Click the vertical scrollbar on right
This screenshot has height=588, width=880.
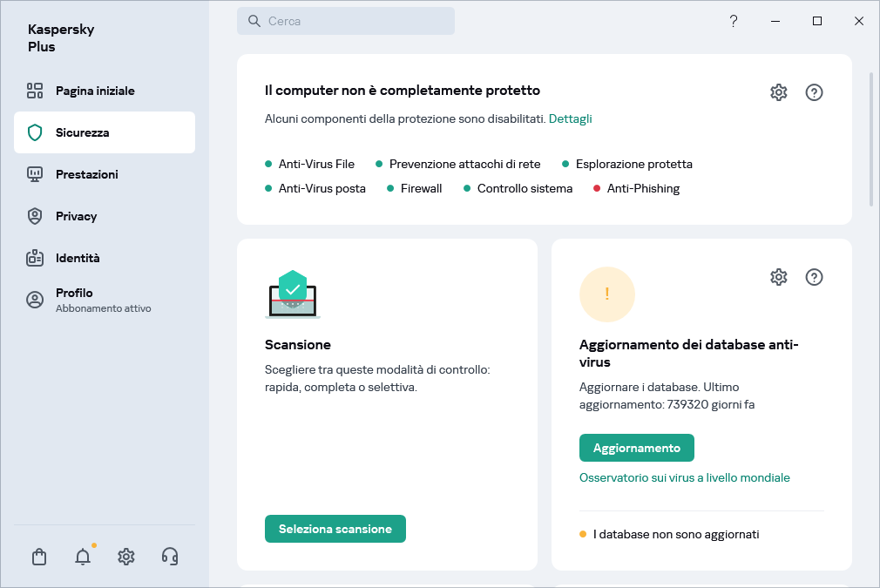coord(871,139)
